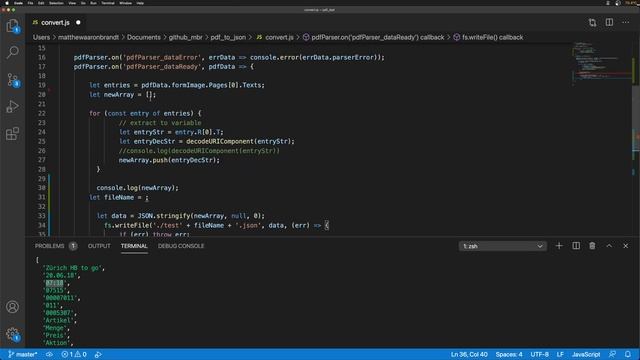The width and height of the screenshot is (640, 360).
Task: Open the Source Control view
Action: [13, 80]
